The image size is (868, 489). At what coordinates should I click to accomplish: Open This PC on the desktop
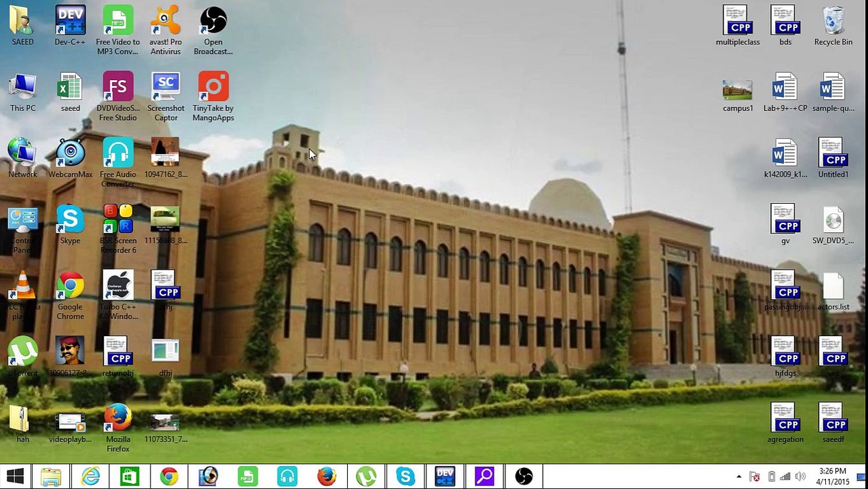[x=22, y=92]
